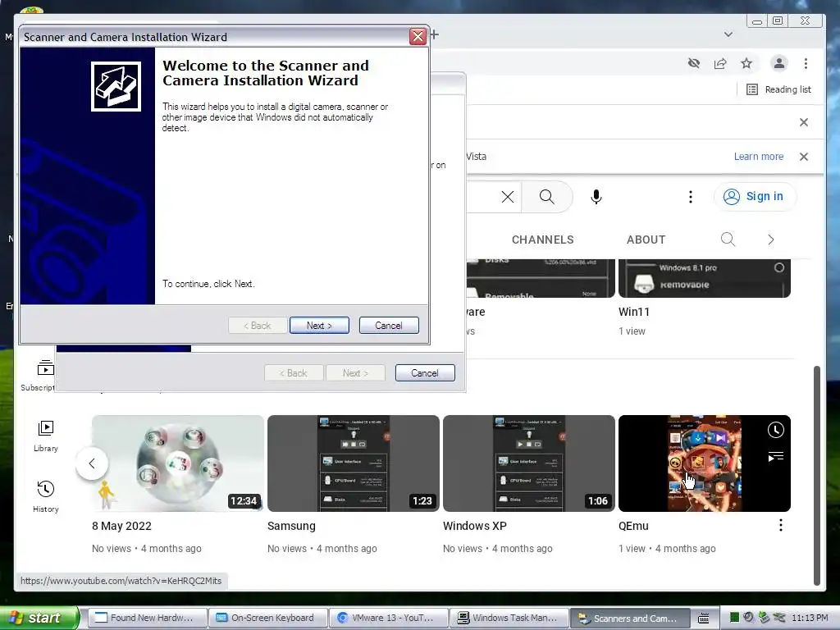Open the Chrome profile avatar
The width and height of the screenshot is (840, 630).
click(779, 63)
